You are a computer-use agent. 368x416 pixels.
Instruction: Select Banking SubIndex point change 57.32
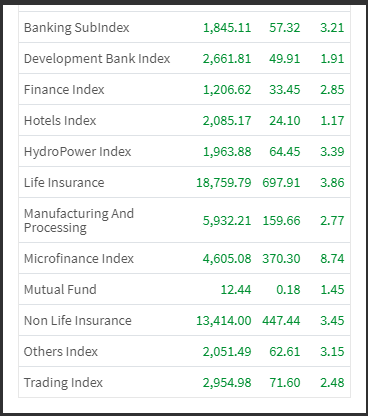pyautogui.click(x=285, y=28)
